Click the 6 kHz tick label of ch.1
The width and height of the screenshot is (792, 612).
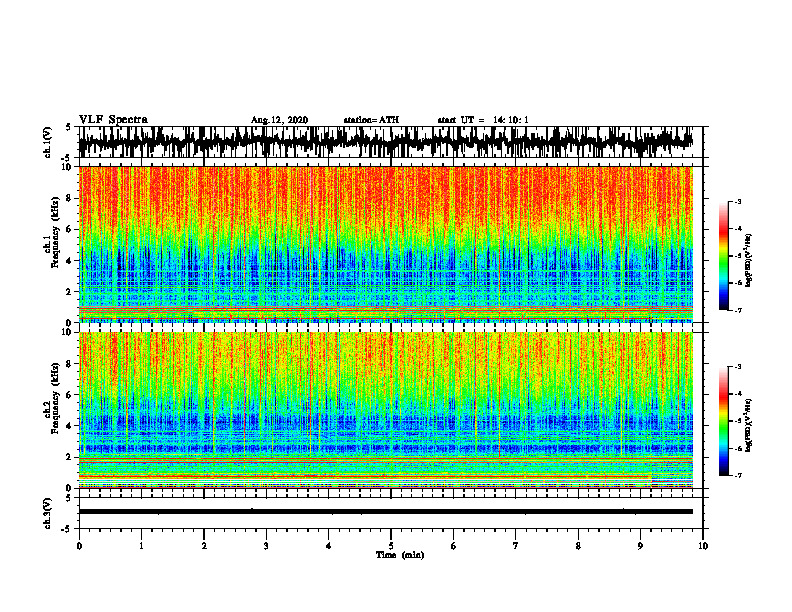coord(70,229)
